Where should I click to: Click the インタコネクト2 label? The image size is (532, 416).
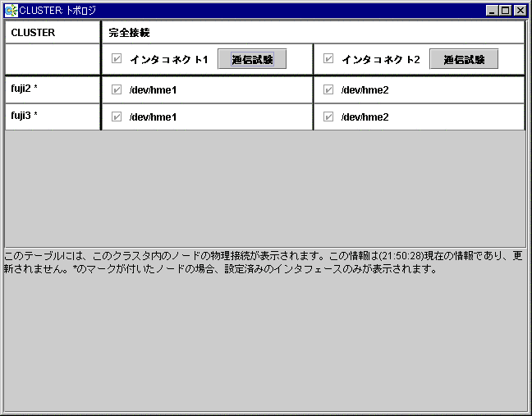381,60
